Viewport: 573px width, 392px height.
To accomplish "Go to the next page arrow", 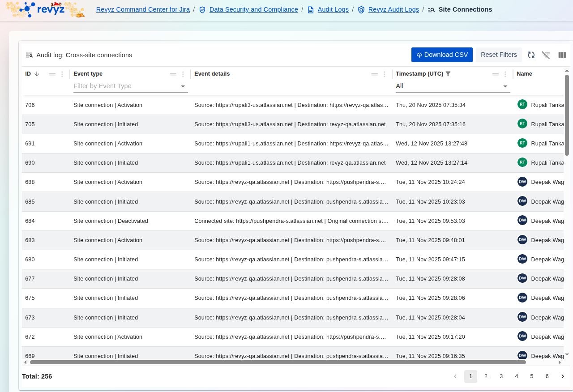I will [x=563, y=376].
